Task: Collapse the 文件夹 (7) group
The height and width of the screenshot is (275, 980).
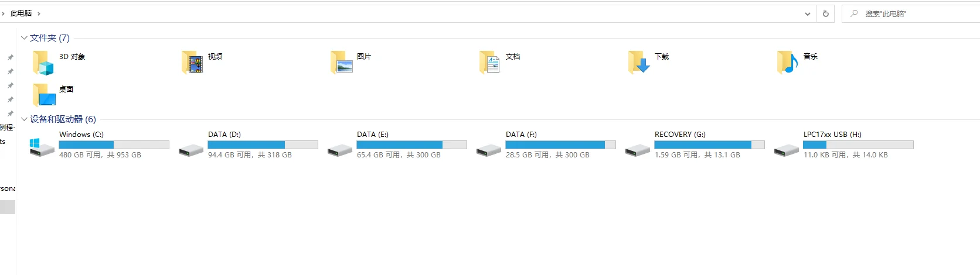Action: tap(24, 38)
